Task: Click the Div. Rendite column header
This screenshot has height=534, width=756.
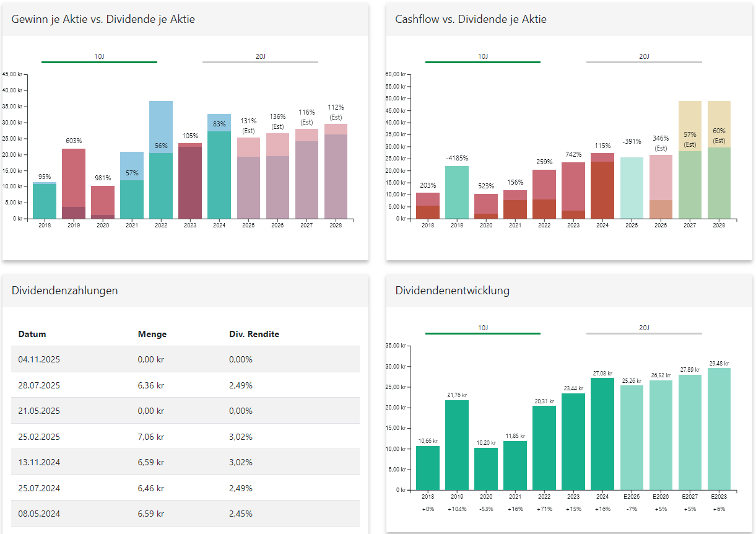Action: coord(254,334)
